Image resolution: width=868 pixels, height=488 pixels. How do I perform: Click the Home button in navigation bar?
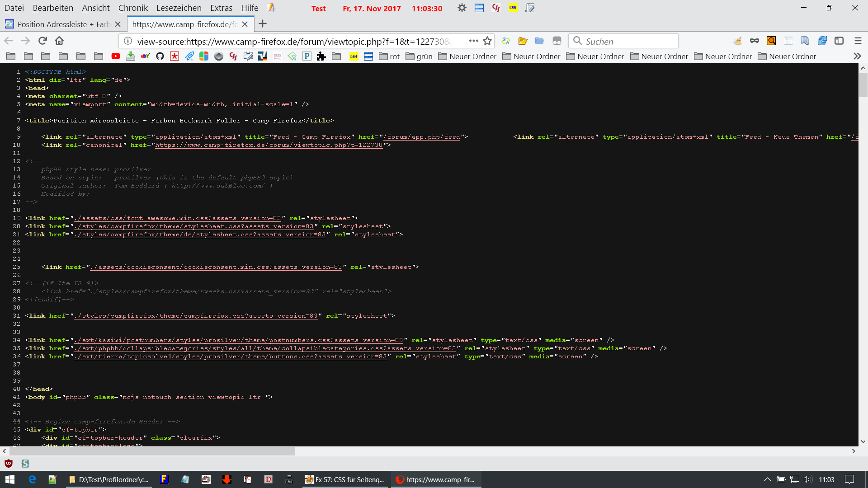point(59,41)
